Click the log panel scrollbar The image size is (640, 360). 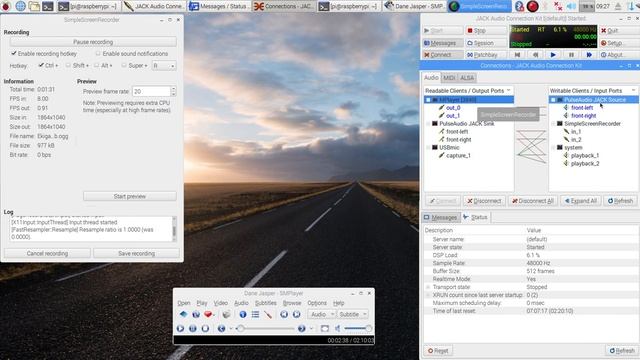[x=174, y=229]
